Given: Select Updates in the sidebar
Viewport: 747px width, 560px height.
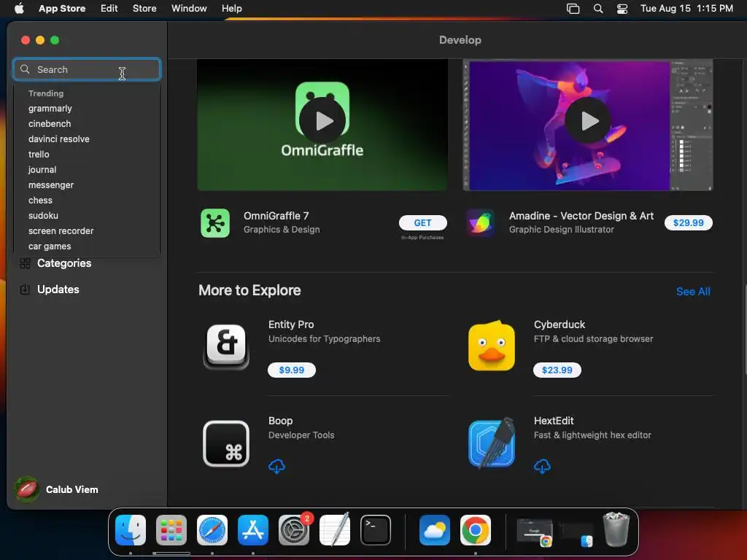Looking at the screenshot, I should click(58, 289).
